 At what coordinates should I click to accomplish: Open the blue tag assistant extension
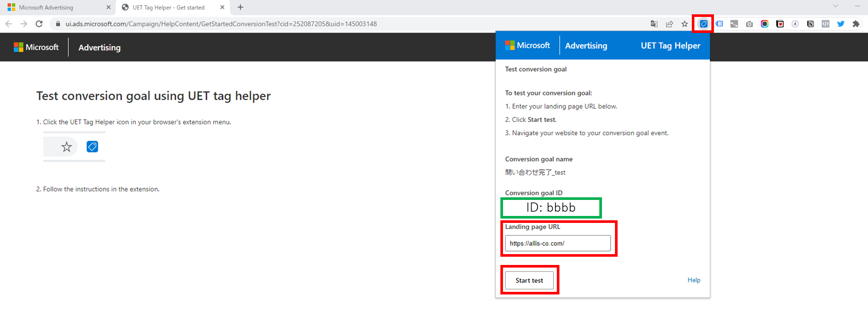pyautogui.click(x=719, y=24)
